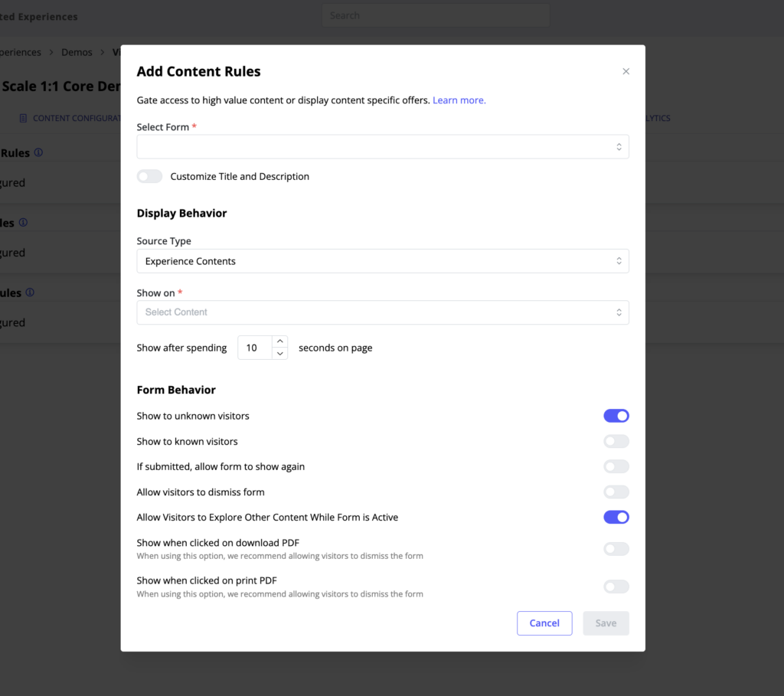Decrease seconds with the down stepper arrow
Viewport: 784px width, 696px height.
coord(280,354)
